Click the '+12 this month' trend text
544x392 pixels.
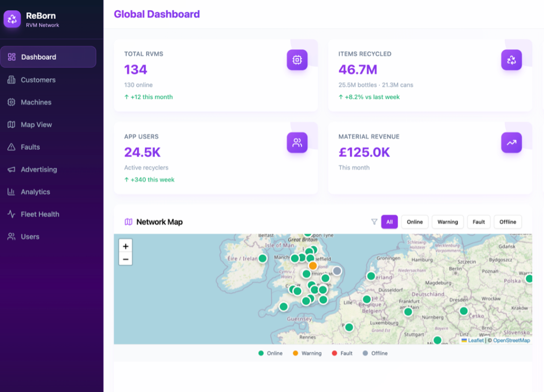click(x=149, y=97)
